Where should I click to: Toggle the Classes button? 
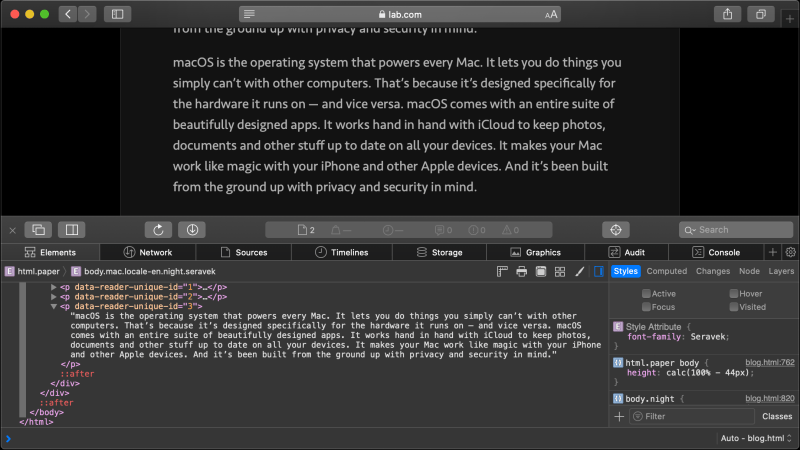[777, 416]
